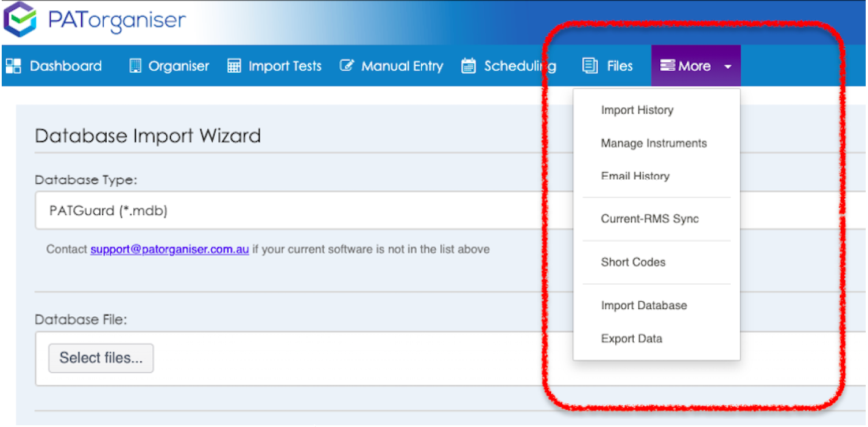Image resolution: width=868 pixels, height=427 pixels.
Task: Open the Scheduling tab
Action: [x=509, y=66]
